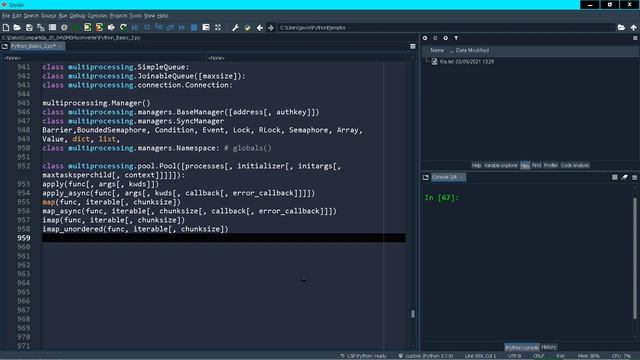Open the PYTHONPATH manager
Image resolution: width=640 pixels, height=360 pixels.
pyautogui.click(x=247, y=27)
